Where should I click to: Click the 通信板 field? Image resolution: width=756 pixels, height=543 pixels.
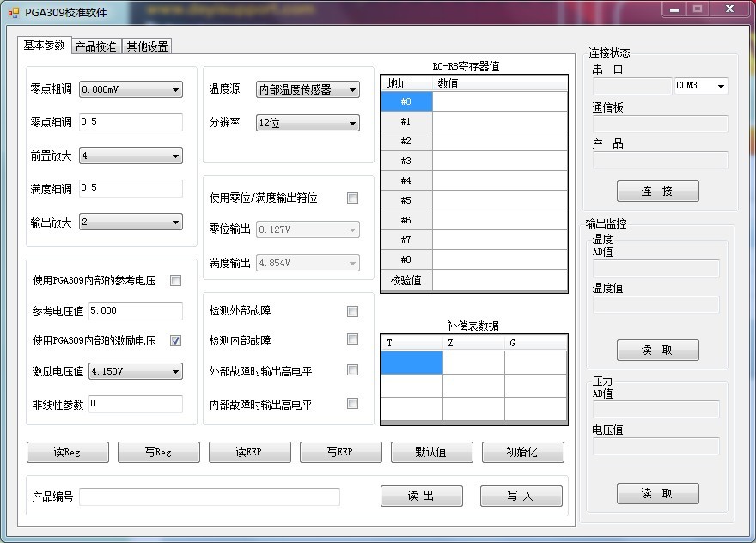[660, 124]
